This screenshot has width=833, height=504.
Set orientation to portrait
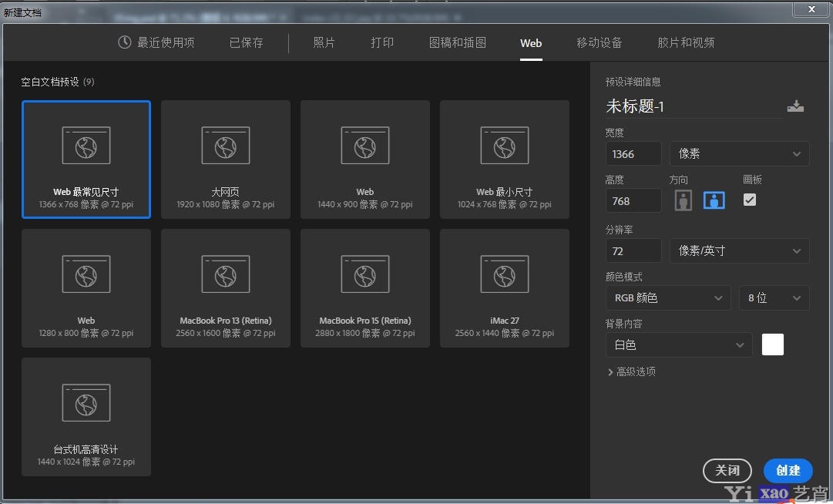683,200
